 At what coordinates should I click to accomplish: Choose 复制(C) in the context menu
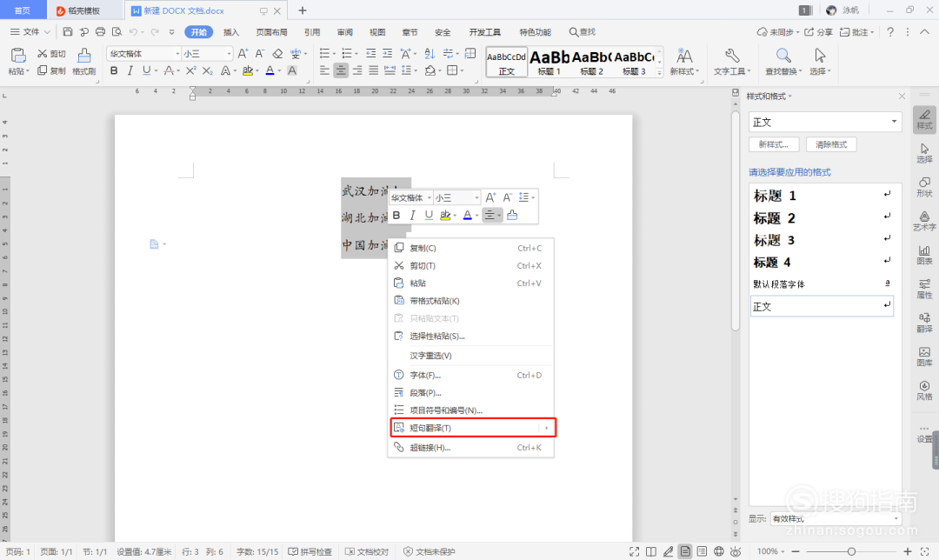470,248
